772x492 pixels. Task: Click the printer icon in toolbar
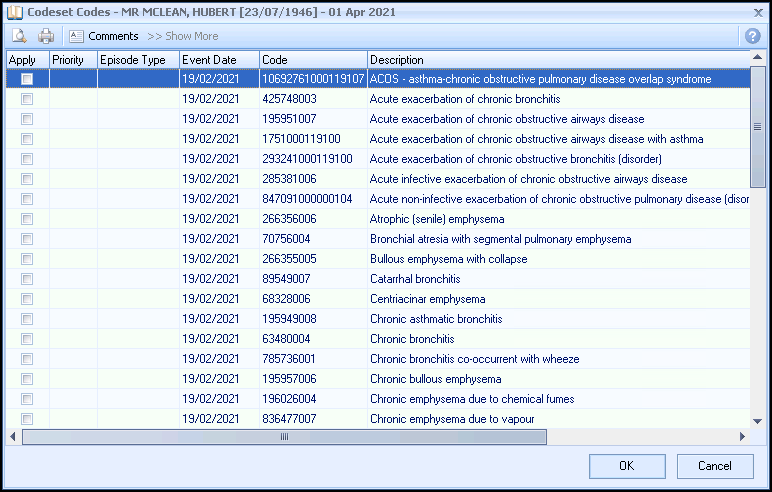click(x=46, y=36)
